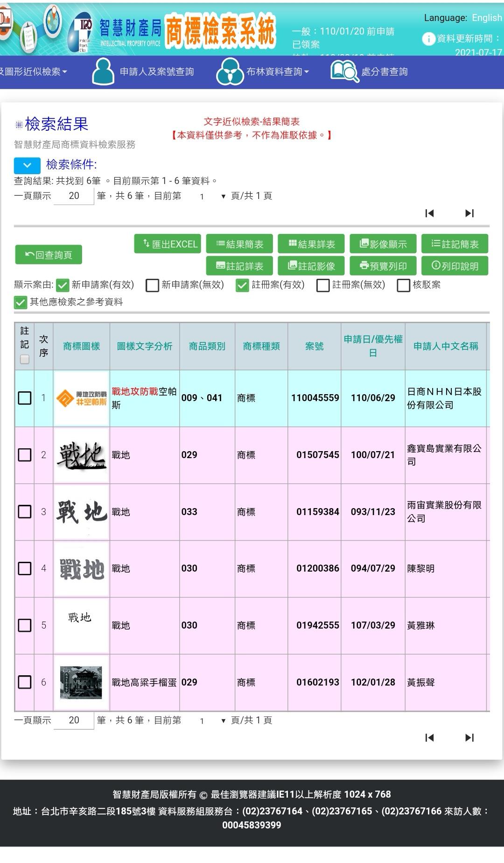Check row 4 checkbox for 01200386

coord(25,568)
